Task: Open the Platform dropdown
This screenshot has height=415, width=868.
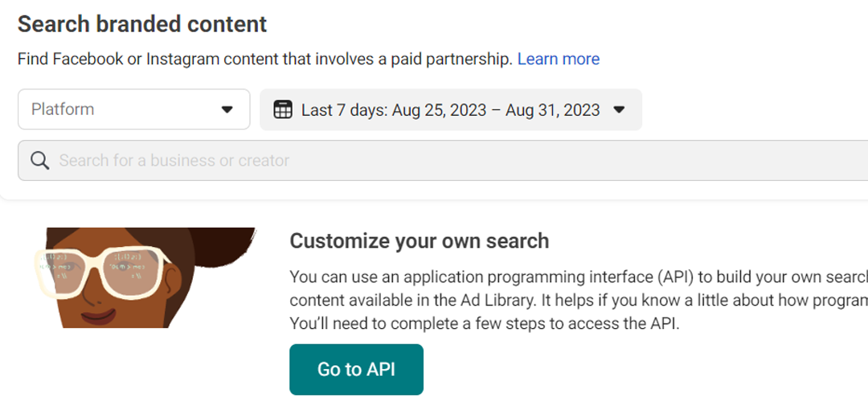Action: click(x=133, y=109)
